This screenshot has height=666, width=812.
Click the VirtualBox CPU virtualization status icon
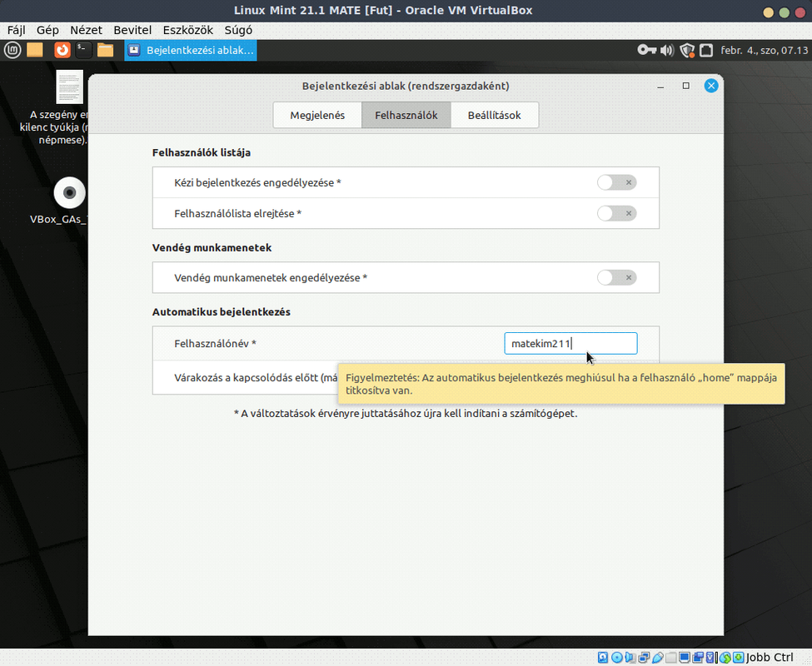[710, 657]
